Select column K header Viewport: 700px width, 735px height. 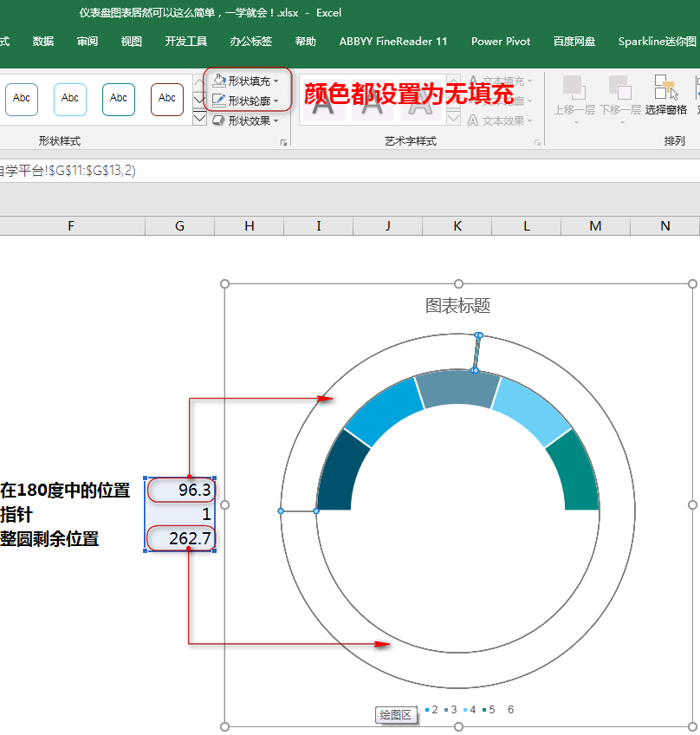point(457,226)
